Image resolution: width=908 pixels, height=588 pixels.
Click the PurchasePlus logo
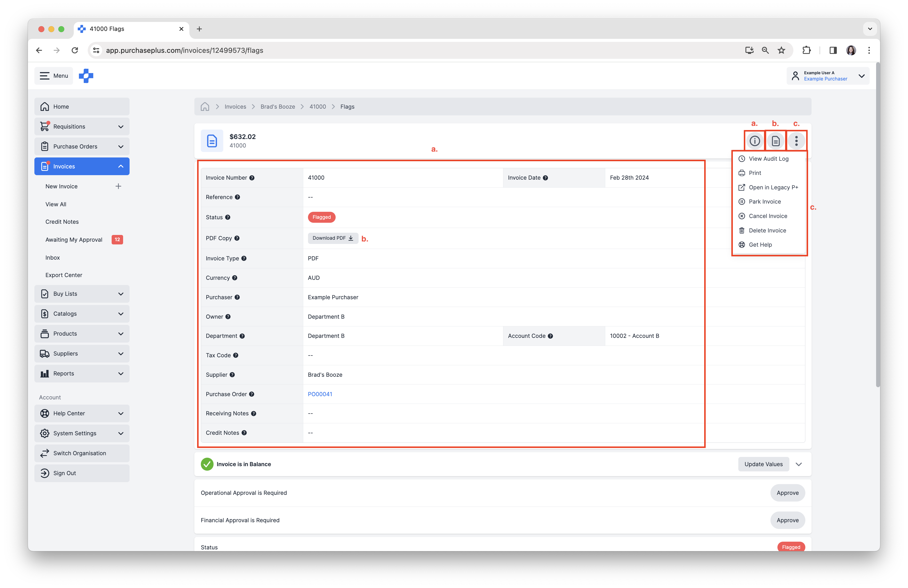point(86,75)
